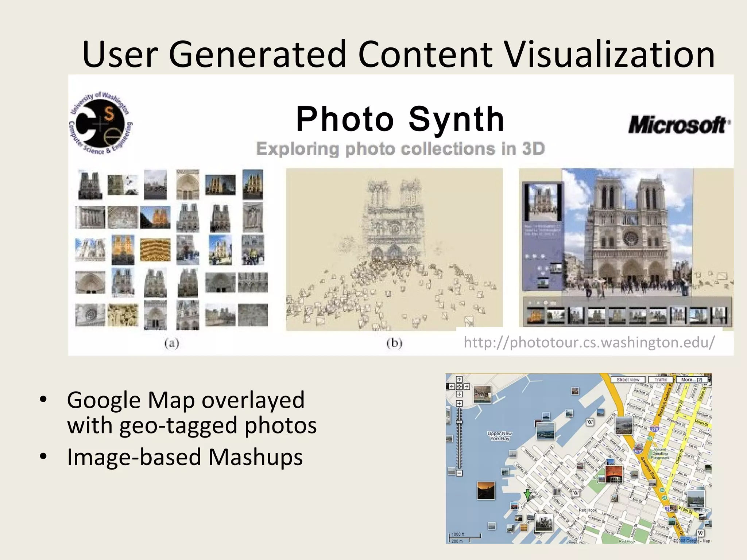Open the red domed building photo
747x560 pixels.
(x=614, y=474)
